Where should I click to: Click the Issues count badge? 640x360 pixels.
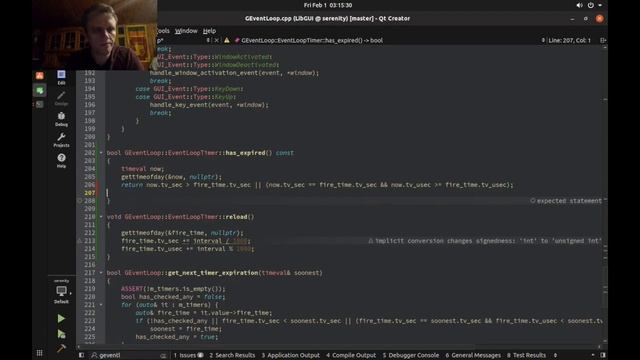pyautogui.click(x=200, y=355)
